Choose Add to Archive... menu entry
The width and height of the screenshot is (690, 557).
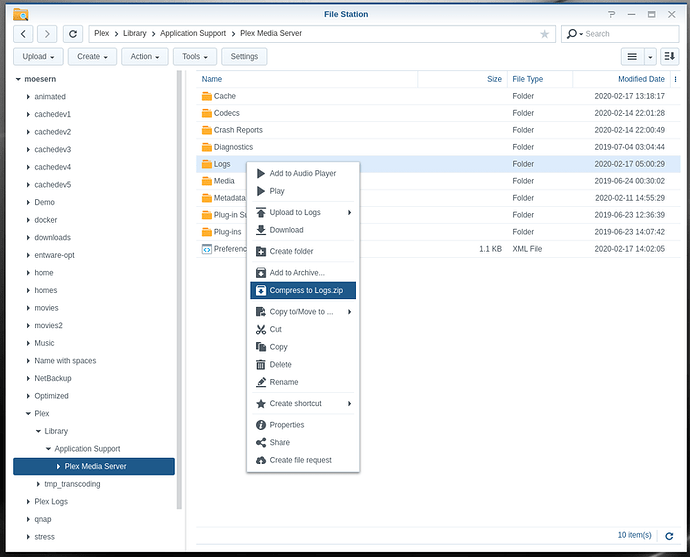[303, 273]
